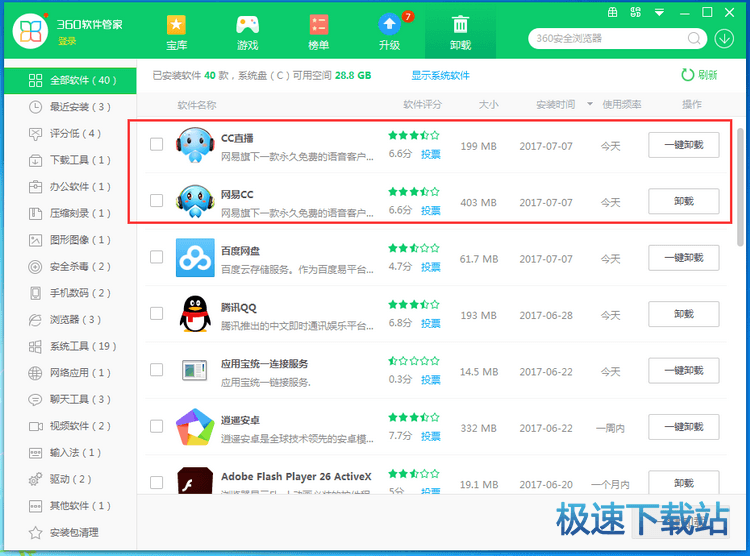
Task: Select 压缩刻录 (1) category
Action: [x=70, y=213]
